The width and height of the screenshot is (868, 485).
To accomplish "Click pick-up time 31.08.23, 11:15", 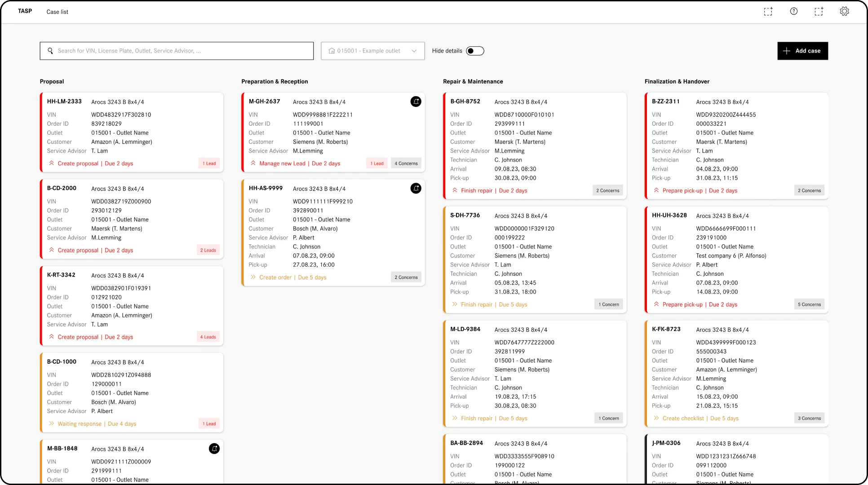I will pyautogui.click(x=717, y=178).
